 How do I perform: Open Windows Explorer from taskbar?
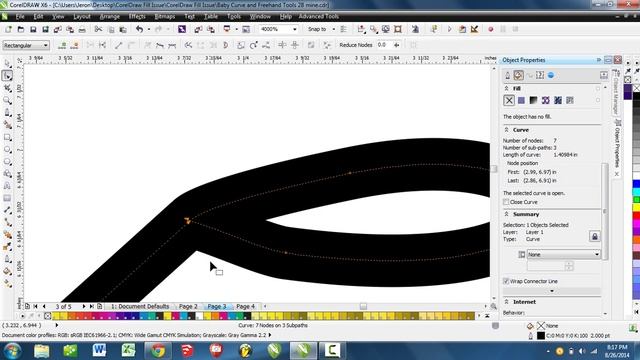41,351
